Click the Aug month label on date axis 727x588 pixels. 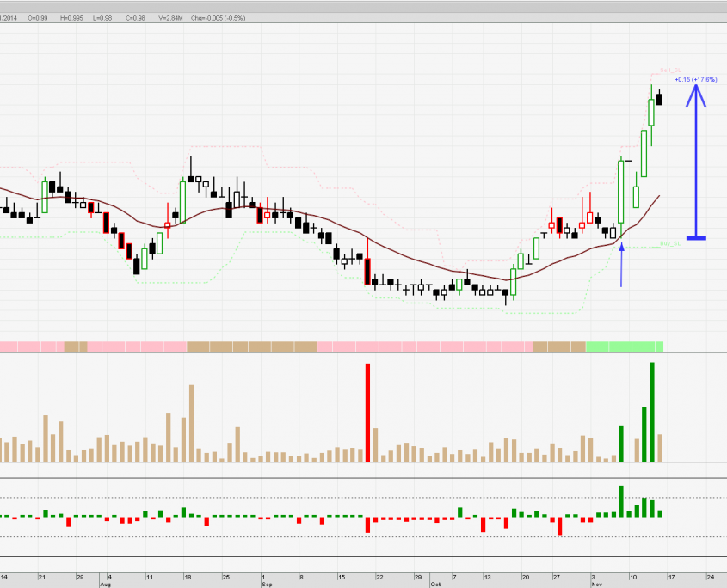[105, 583]
